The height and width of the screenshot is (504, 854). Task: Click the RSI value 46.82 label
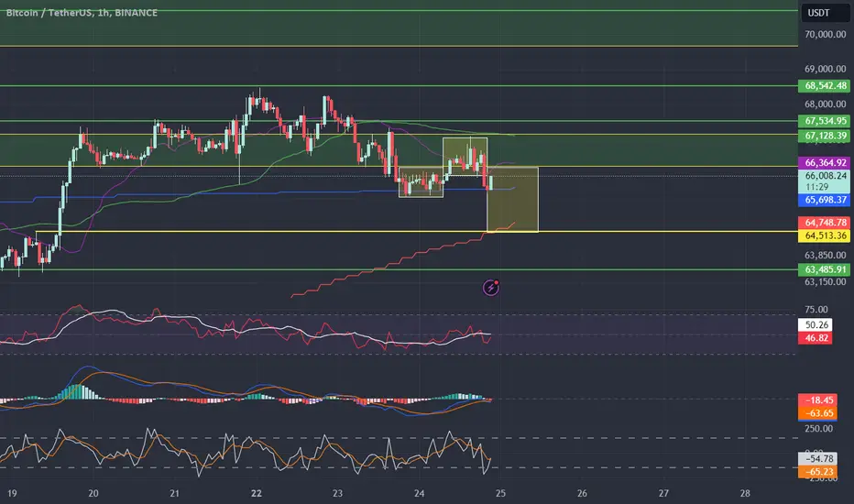point(816,338)
